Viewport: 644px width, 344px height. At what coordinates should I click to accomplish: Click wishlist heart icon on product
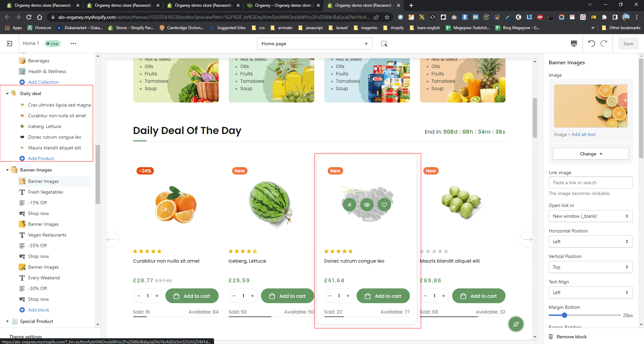(x=384, y=205)
